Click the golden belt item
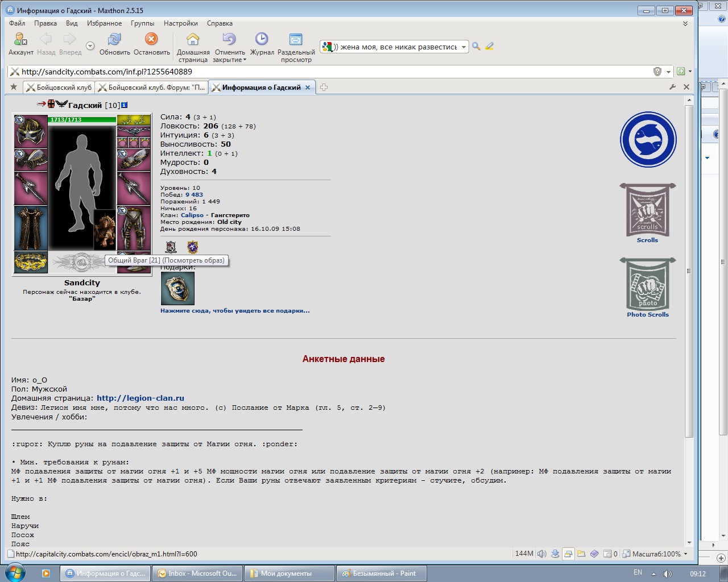Screen dimensions: 728x582 31,262
